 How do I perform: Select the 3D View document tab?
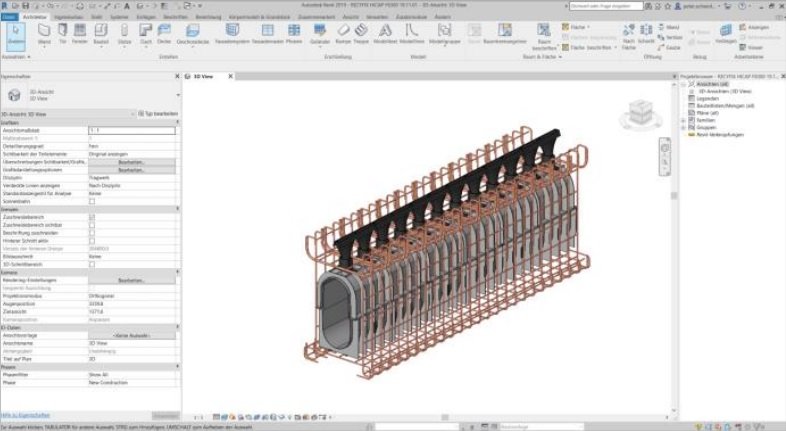pos(204,76)
